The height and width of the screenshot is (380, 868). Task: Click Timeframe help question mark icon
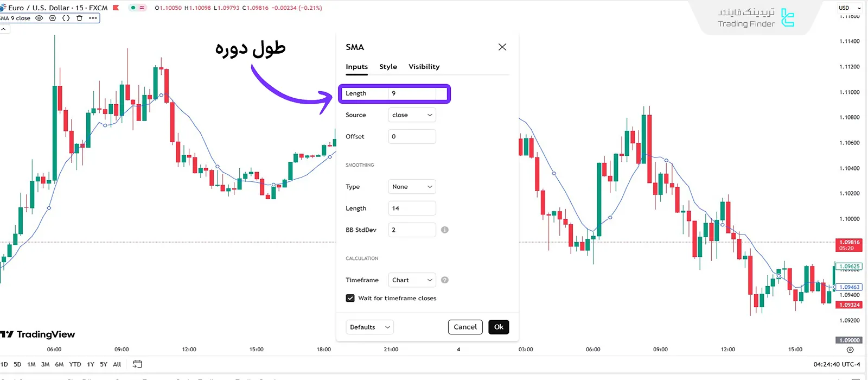(445, 280)
